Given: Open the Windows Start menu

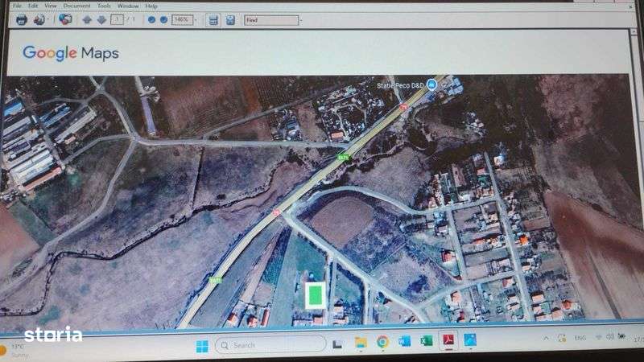Looking at the screenshot, I should 202,346.
